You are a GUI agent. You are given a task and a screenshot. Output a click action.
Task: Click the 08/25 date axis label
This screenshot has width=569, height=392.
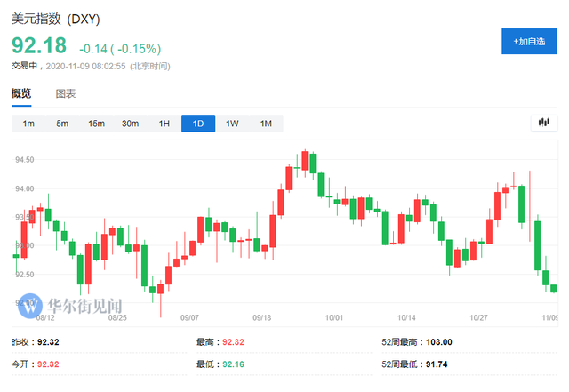(x=117, y=317)
